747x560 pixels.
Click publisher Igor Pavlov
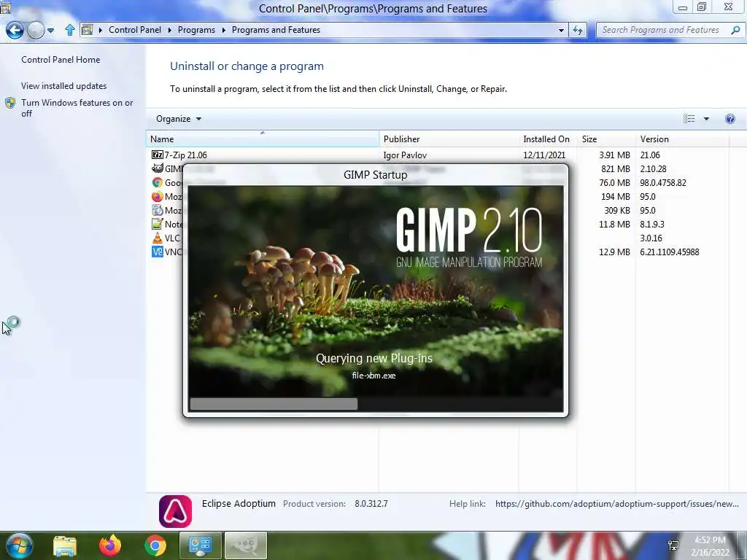(x=405, y=155)
